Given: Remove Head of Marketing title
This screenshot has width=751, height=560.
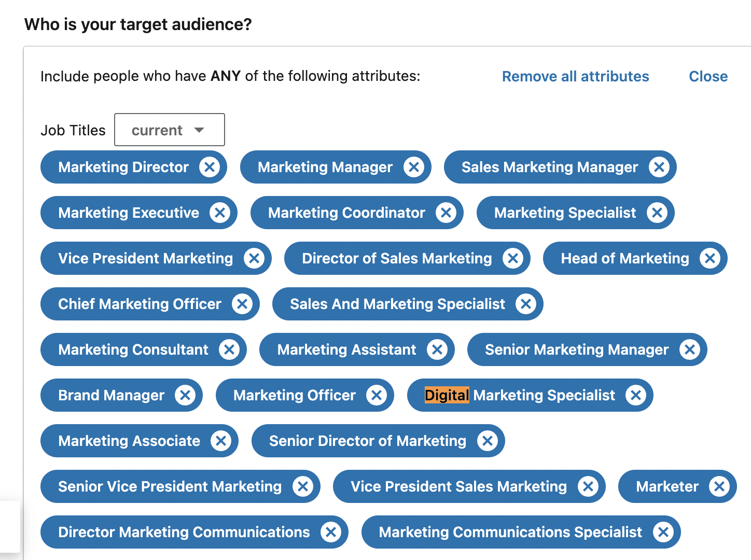Looking at the screenshot, I should [x=710, y=259].
